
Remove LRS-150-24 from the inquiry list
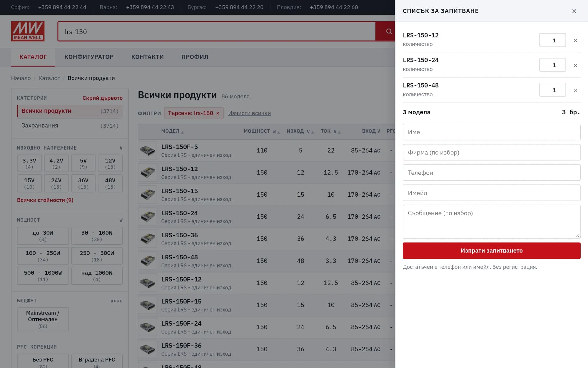[575, 65]
